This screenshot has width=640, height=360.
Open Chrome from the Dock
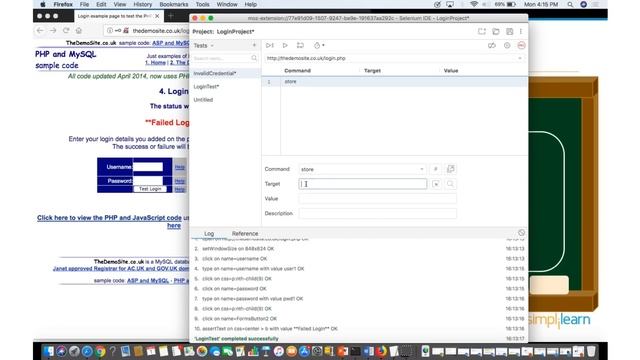click(x=100, y=351)
